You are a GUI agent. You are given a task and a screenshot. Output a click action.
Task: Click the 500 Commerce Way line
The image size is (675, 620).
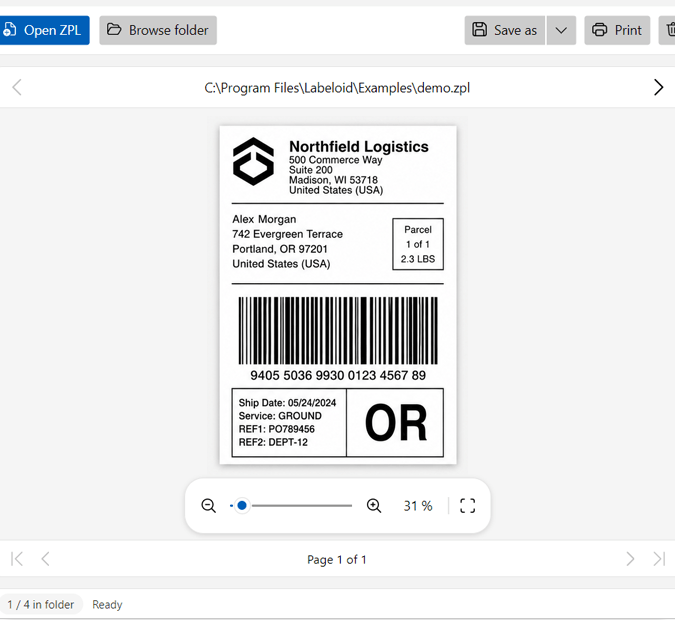coord(335,159)
